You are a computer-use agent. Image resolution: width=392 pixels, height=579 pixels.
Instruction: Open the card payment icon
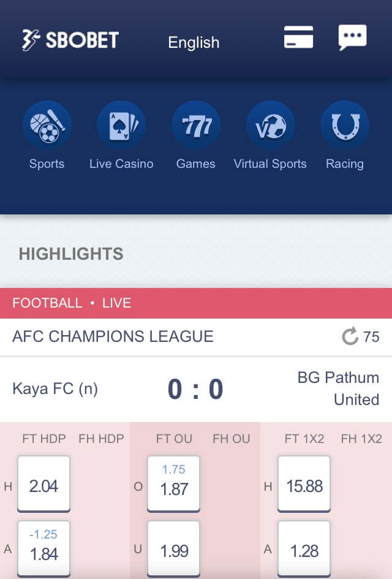coord(298,38)
